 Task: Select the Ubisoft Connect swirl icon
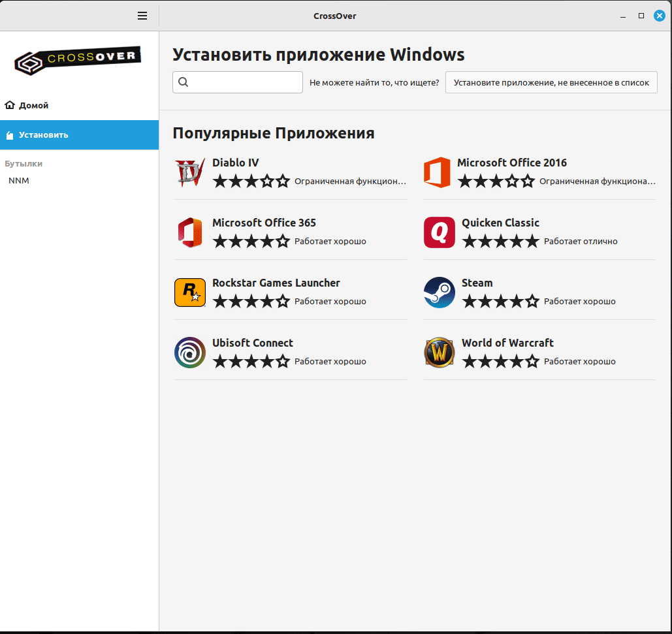[x=190, y=353]
